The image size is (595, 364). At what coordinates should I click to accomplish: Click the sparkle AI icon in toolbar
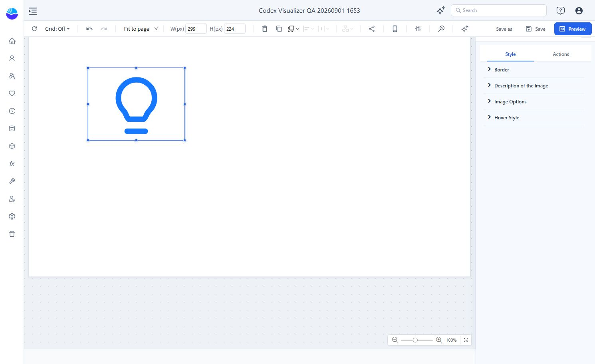[x=464, y=29]
